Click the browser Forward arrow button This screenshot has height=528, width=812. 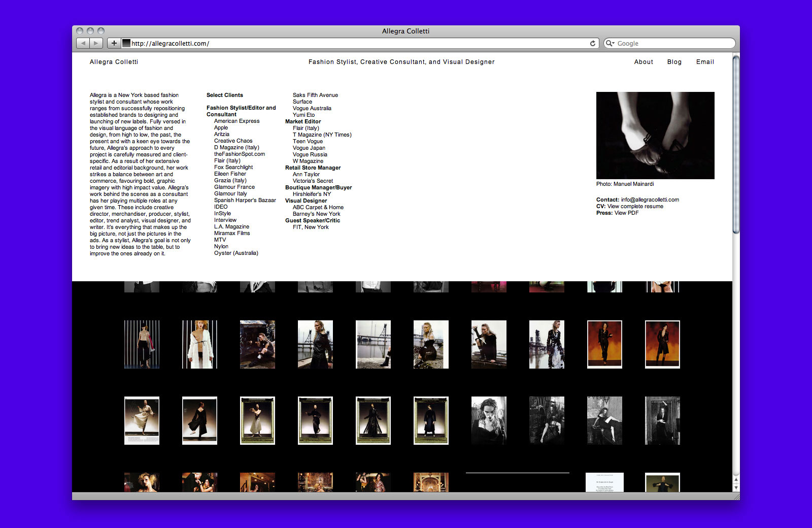tap(96, 44)
